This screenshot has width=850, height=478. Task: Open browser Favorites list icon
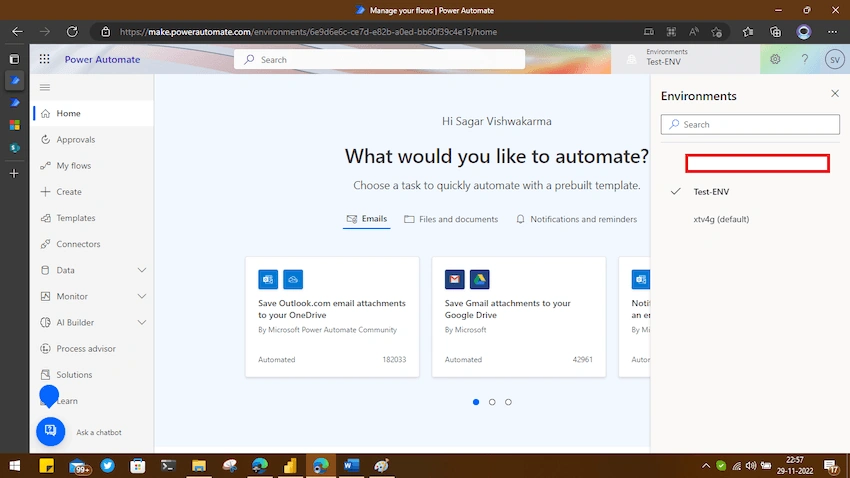click(x=748, y=32)
